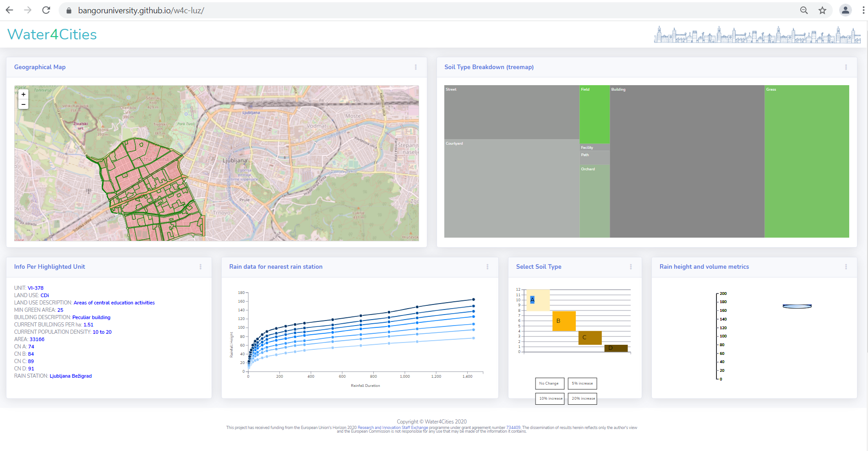
Task: Open the Research and Innovation Staff Exchange link
Action: (x=393, y=428)
